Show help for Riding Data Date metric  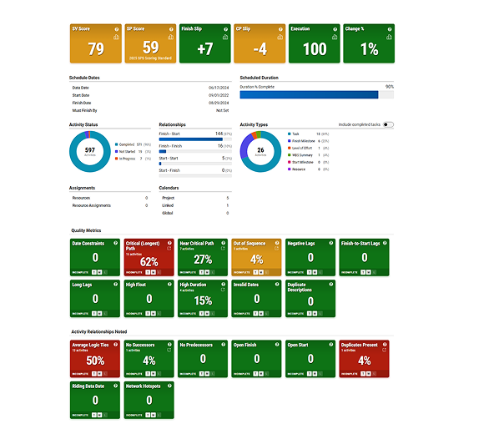(115, 386)
